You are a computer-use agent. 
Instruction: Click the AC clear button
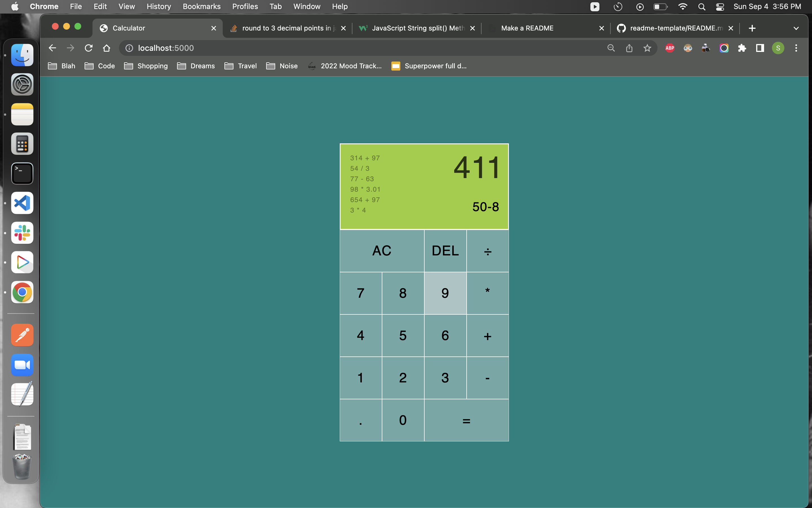coord(382,251)
